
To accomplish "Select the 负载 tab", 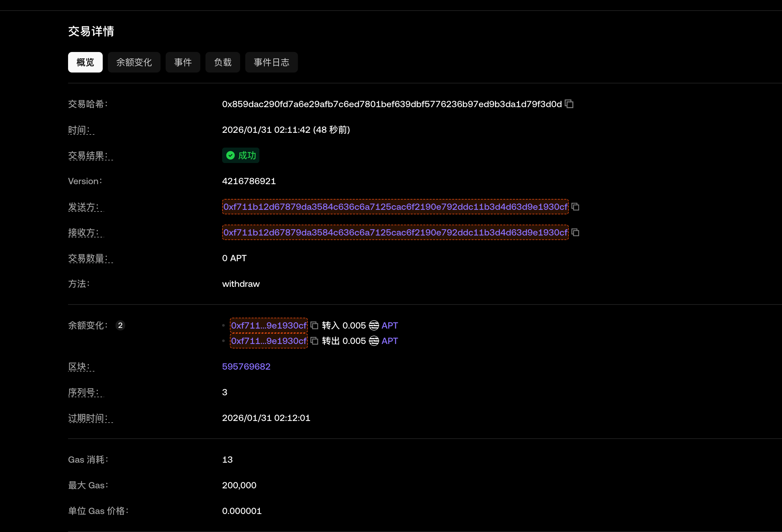I will (222, 62).
